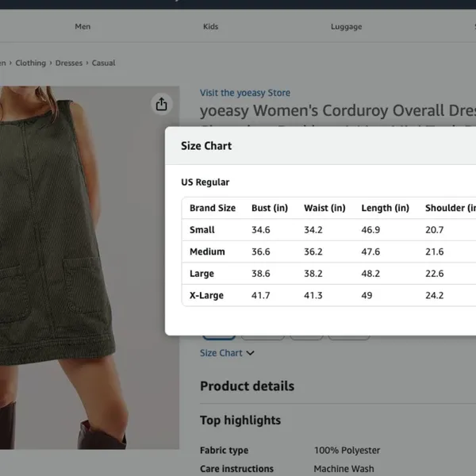
Task: Click Large shoulder value 22.6
Action: coord(435,274)
